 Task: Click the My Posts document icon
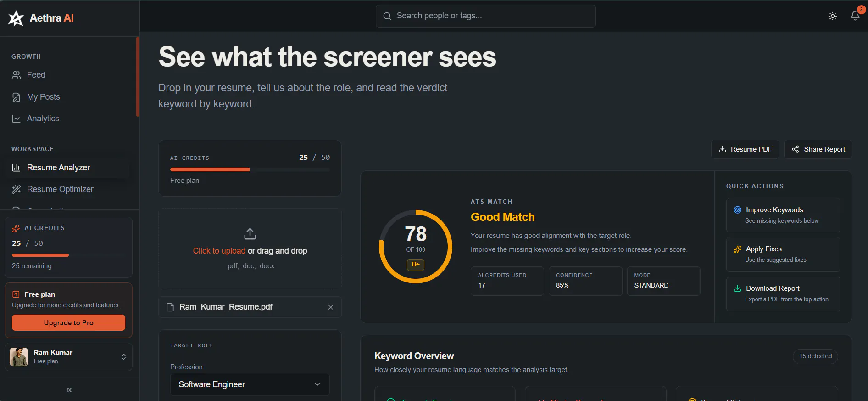point(17,97)
